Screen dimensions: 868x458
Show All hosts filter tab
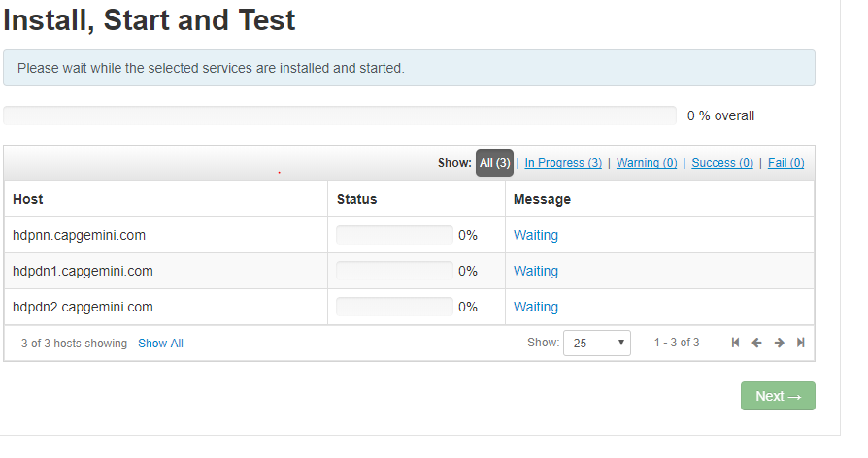(494, 163)
